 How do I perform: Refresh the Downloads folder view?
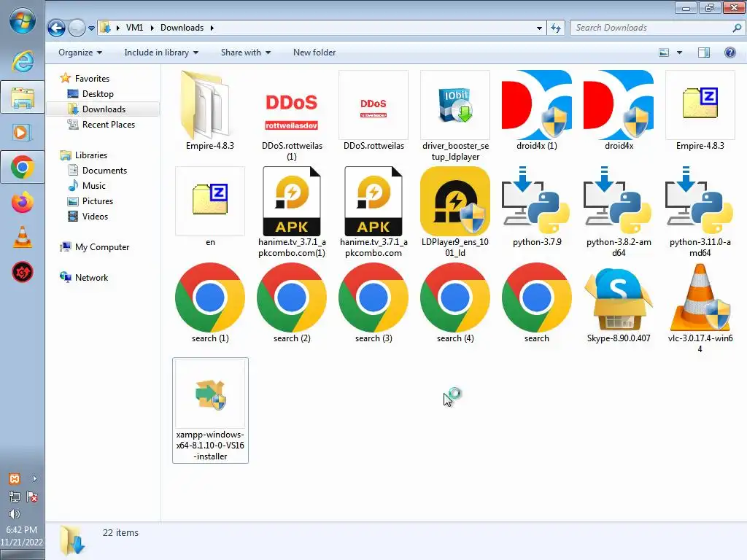[x=555, y=28]
